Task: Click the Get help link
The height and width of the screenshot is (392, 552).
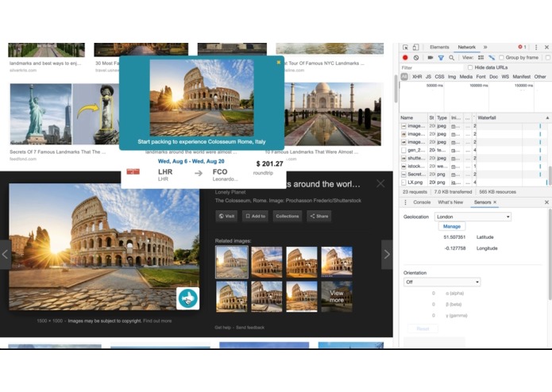Action: [x=223, y=328]
